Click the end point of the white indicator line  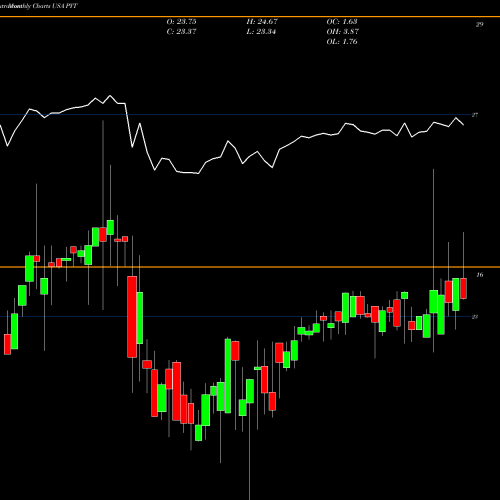click(463, 125)
